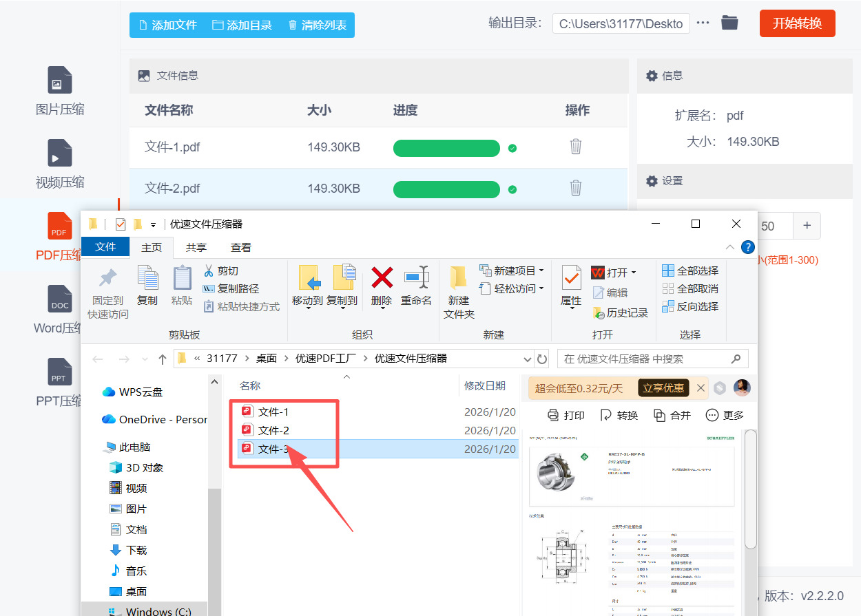
Task: Open the 图片压缩 tool in the sidebar
Action: [59, 91]
